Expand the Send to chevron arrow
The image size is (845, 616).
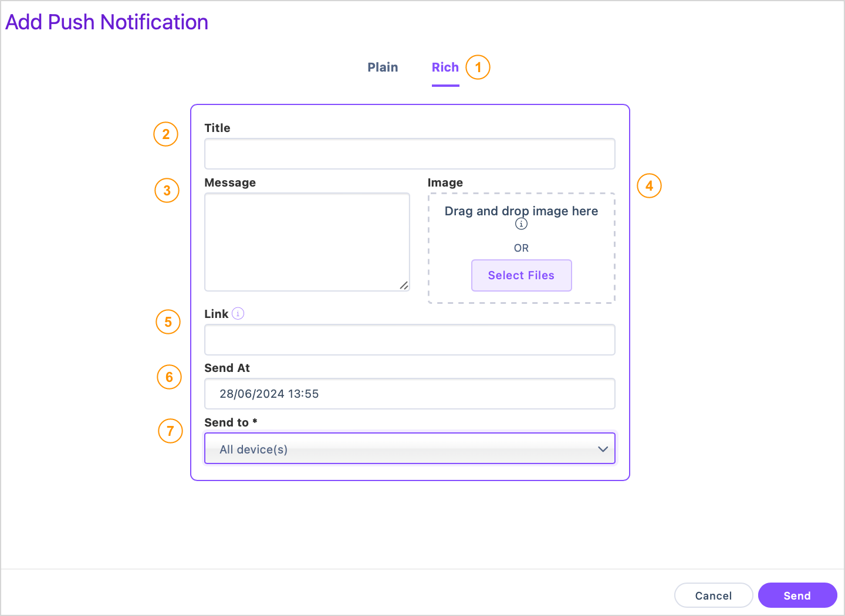(603, 449)
